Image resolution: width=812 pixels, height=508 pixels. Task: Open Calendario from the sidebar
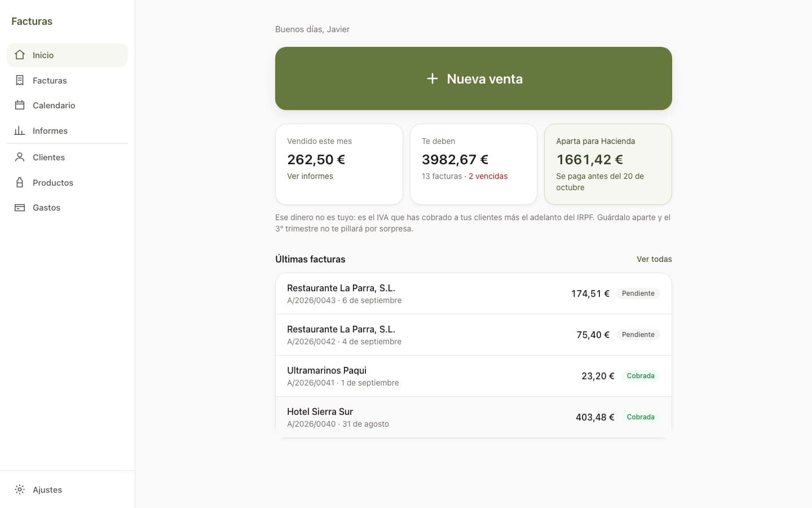pos(67,105)
